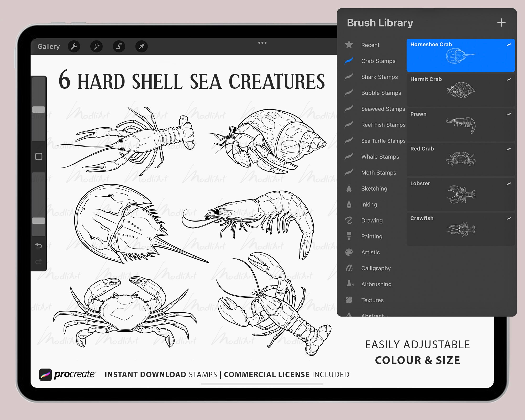The width and height of the screenshot is (525, 420).
Task: Open the Sea Turtle Stamps category
Action: [x=383, y=141]
